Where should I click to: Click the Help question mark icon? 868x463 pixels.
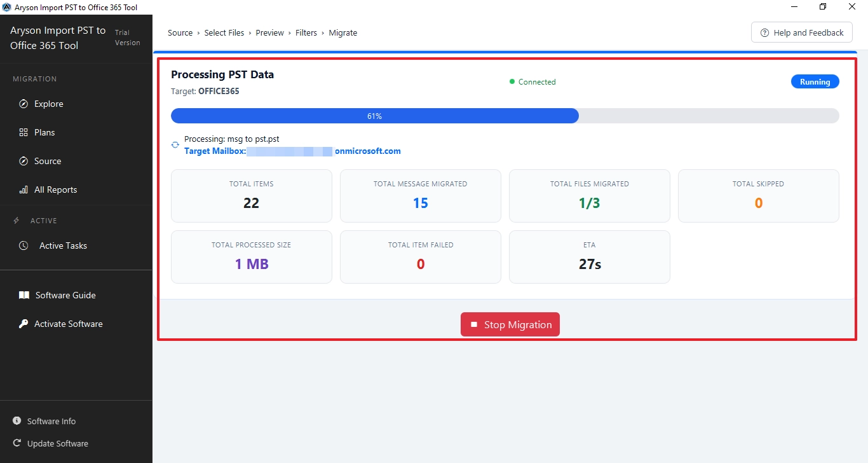pyautogui.click(x=764, y=32)
